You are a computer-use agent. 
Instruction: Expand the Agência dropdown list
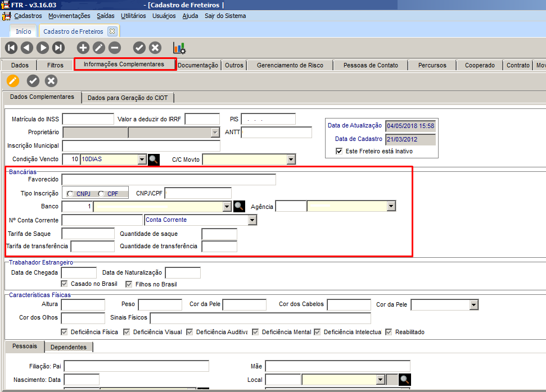(x=391, y=206)
